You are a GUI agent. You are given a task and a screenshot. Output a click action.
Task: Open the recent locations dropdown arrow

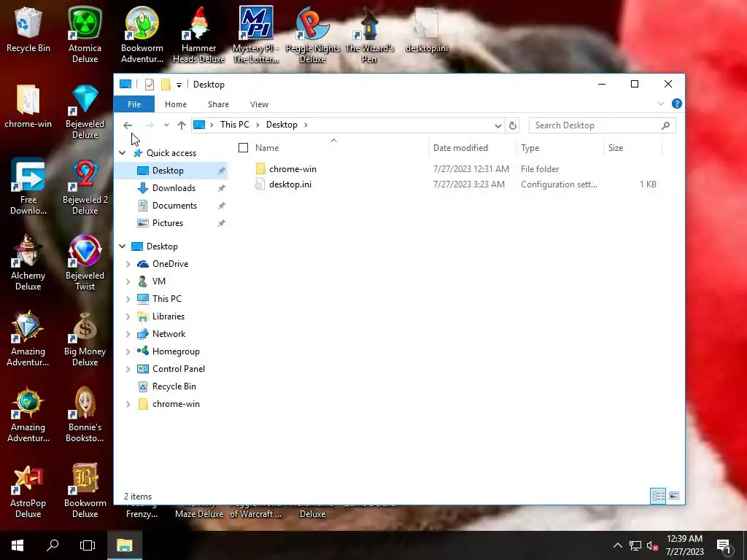point(166,125)
